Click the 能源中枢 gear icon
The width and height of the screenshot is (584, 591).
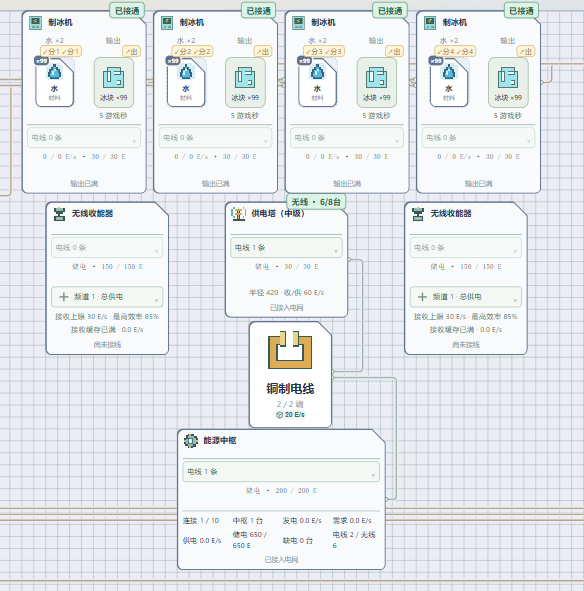click(191, 440)
